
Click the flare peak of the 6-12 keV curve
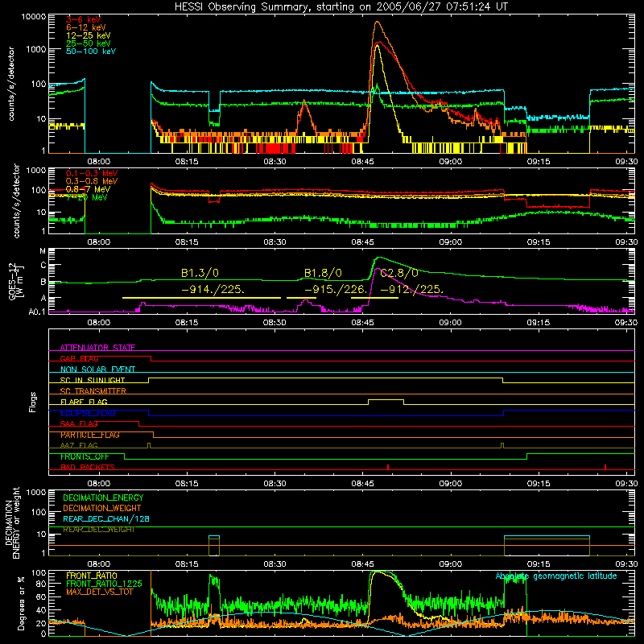[x=378, y=23]
